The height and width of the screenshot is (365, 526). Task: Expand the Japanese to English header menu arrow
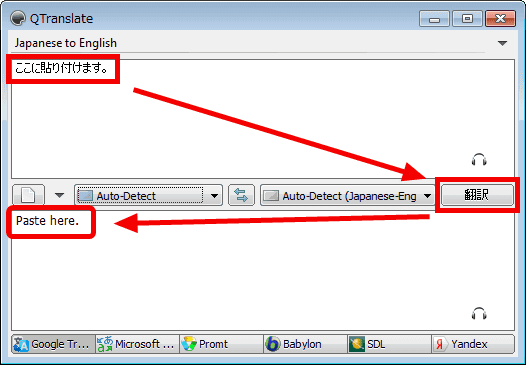(x=502, y=43)
